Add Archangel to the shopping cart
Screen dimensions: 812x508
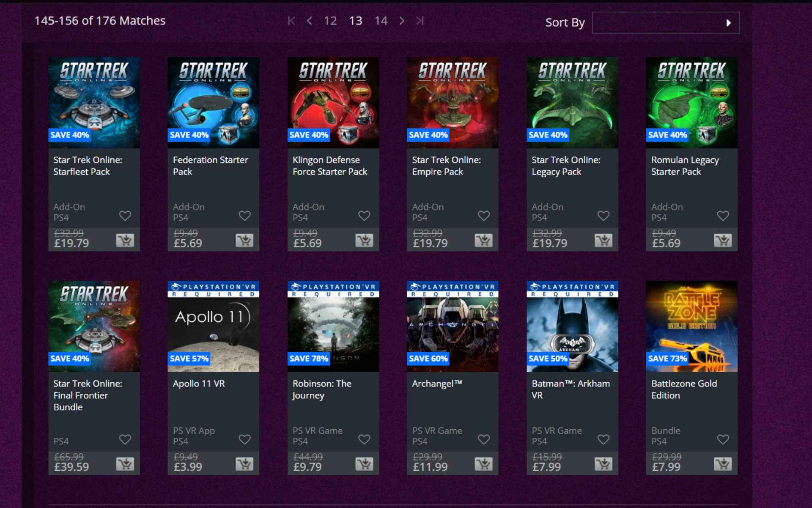coord(483,464)
